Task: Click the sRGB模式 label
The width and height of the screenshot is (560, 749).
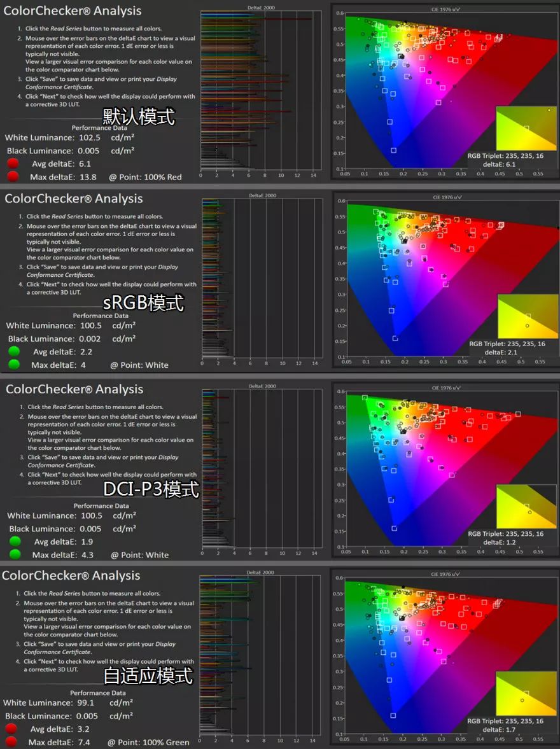Action: click(143, 302)
